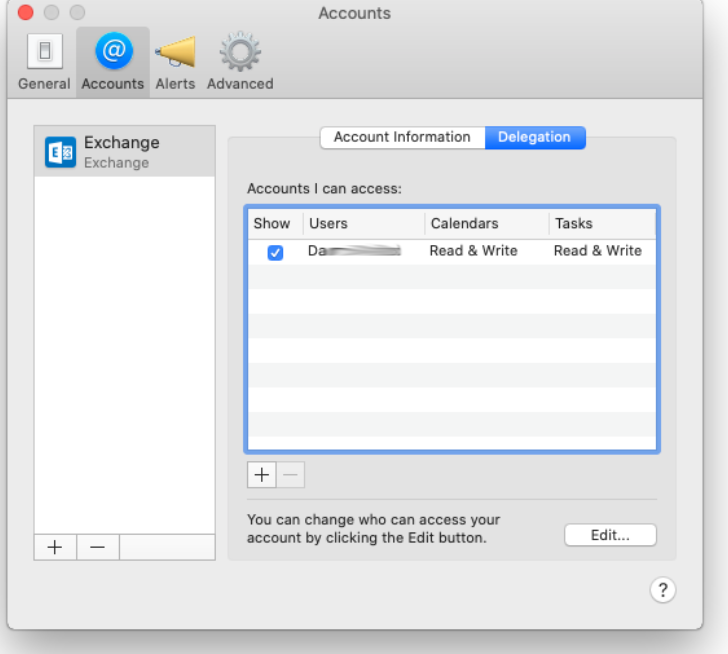
Task: Add a new account in the sidebar
Action: [55, 547]
